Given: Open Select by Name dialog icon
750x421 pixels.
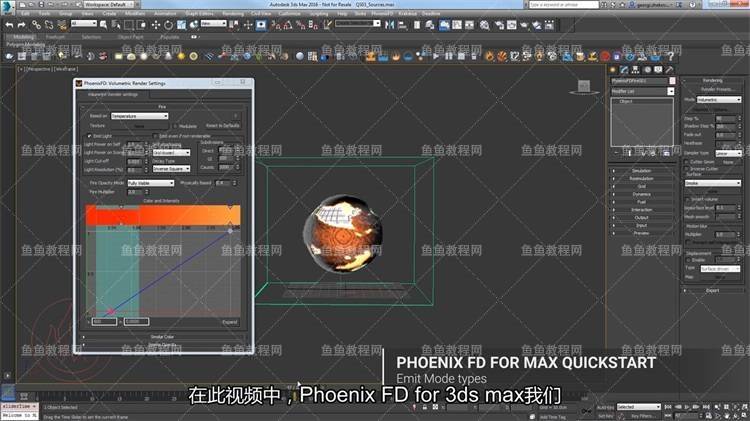Looking at the screenshot, I should click(116, 25).
